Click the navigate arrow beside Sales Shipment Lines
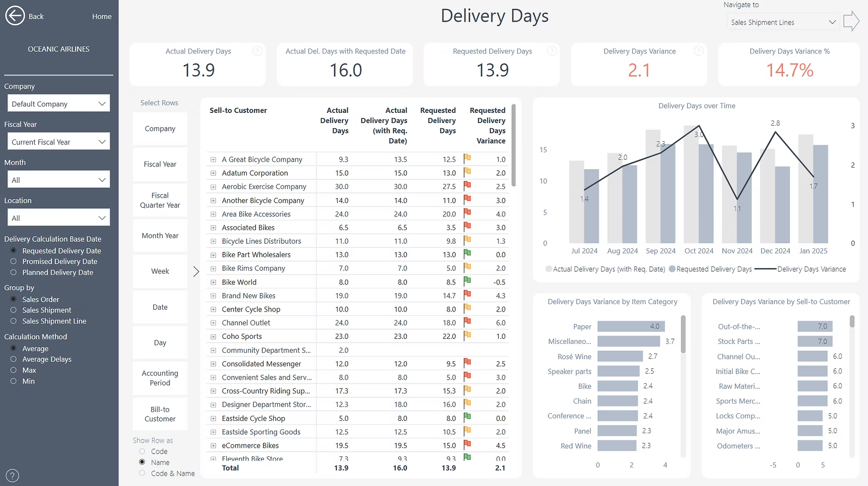The image size is (868, 486). 852,21
